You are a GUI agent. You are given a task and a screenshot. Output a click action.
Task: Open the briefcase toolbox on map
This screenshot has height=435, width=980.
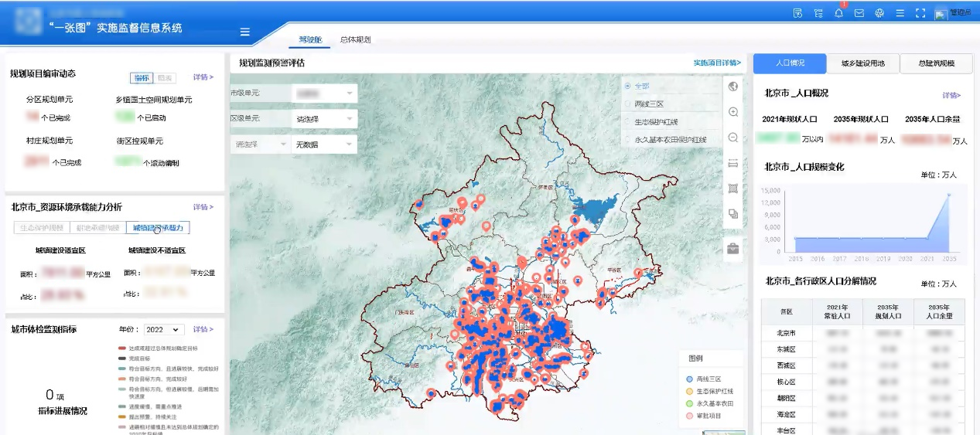(733, 248)
